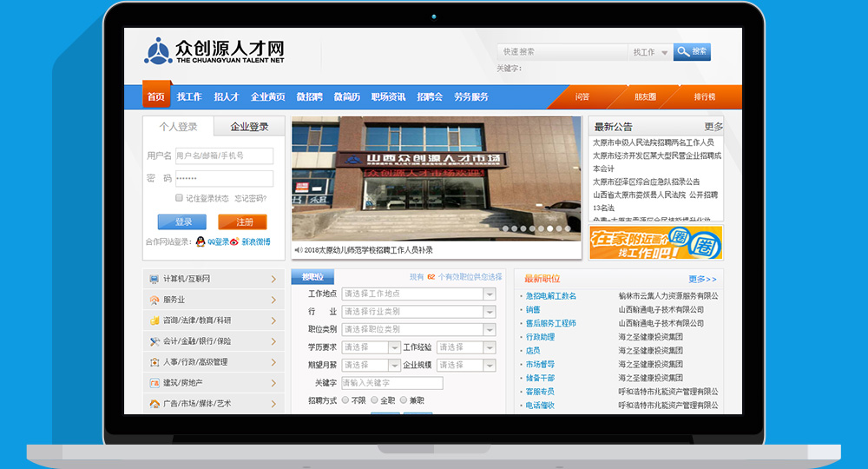Screen dimensions: 868x469
Task: Click the 咨询/法律/教育/科研 category icon
Action: coord(155,320)
